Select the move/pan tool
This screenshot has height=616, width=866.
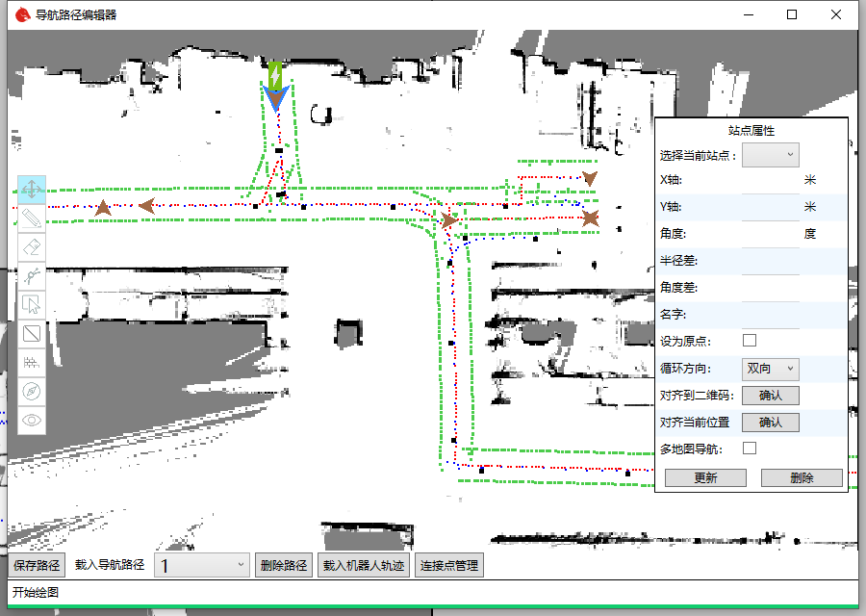tap(32, 190)
